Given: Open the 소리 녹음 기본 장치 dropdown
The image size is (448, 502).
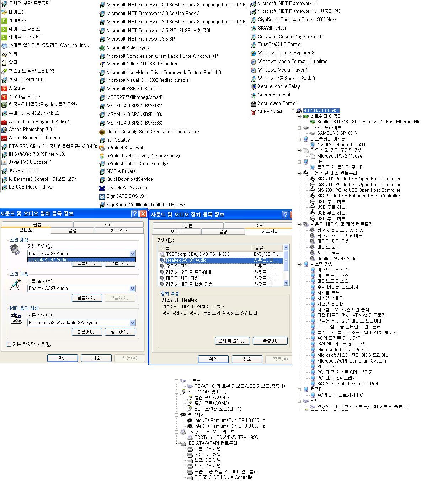Looking at the screenshot, I should [x=132, y=289].
